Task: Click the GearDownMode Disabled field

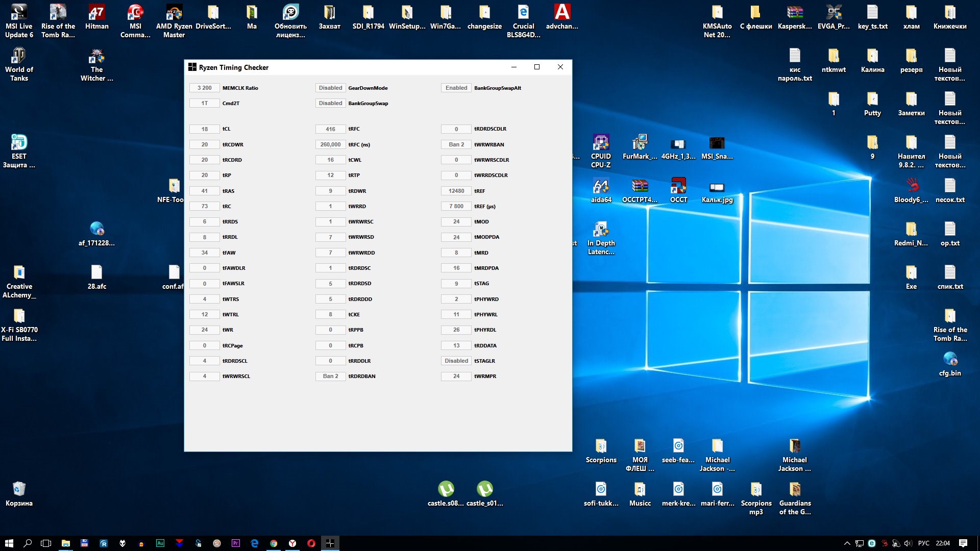Action: 330,88
